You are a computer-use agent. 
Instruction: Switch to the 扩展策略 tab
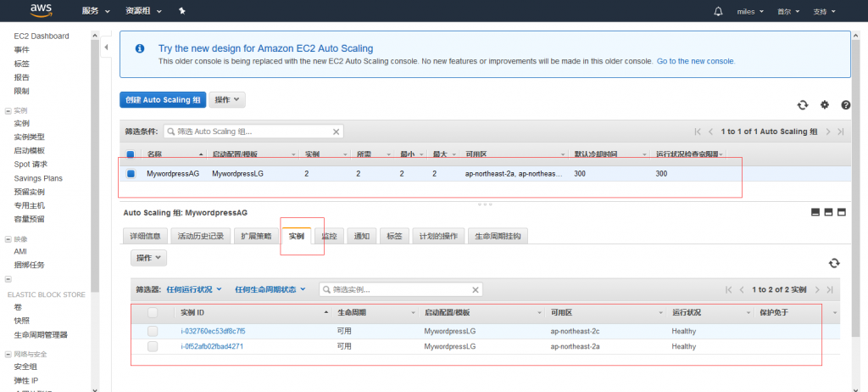(x=256, y=236)
